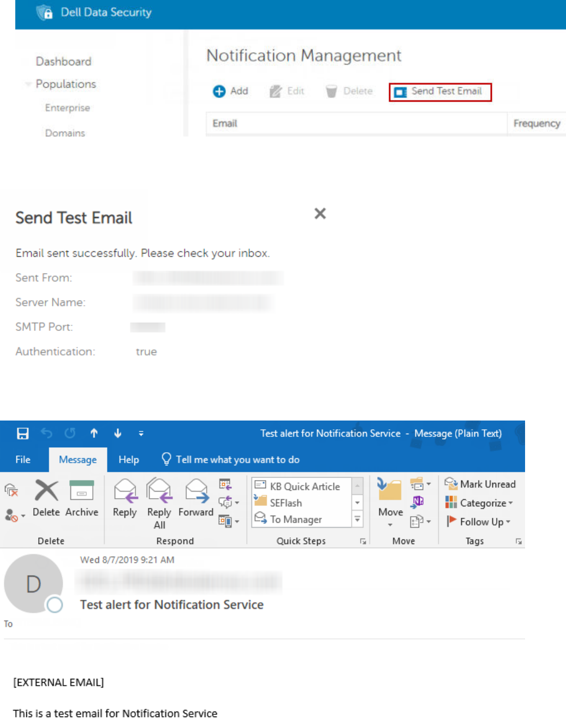
Task: Open the Junk dropdown menu
Action: (15, 515)
